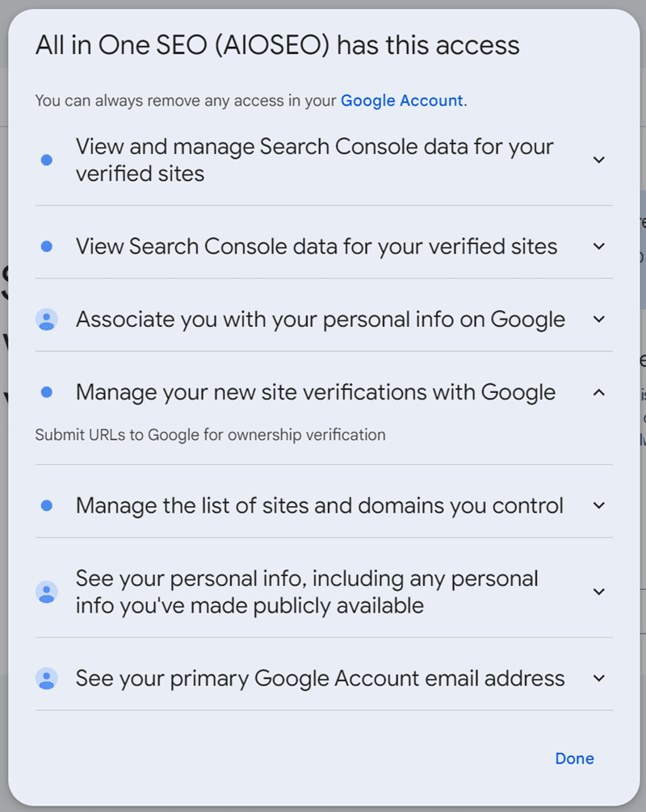Open details for personal info association scope
This screenshot has width=646, height=812.
[x=599, y=319]
